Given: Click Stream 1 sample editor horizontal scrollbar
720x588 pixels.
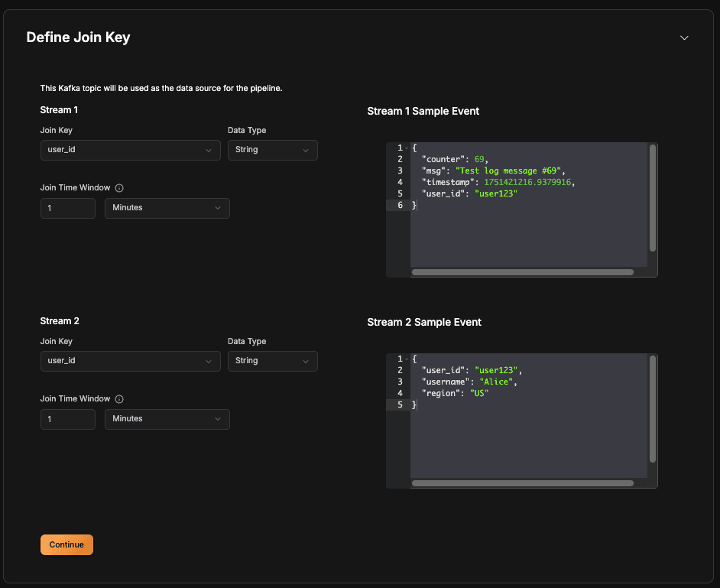Looking at the screenshot, I should point(523,272).
